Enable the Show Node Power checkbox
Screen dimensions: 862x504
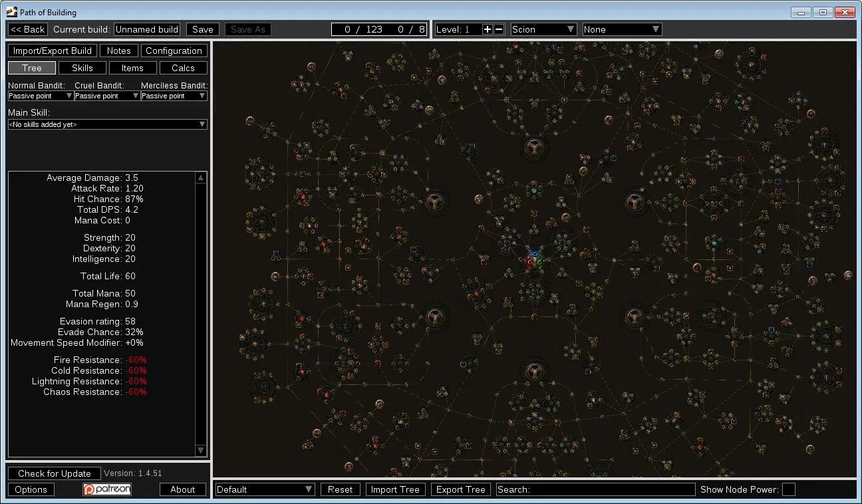(788, 489)
